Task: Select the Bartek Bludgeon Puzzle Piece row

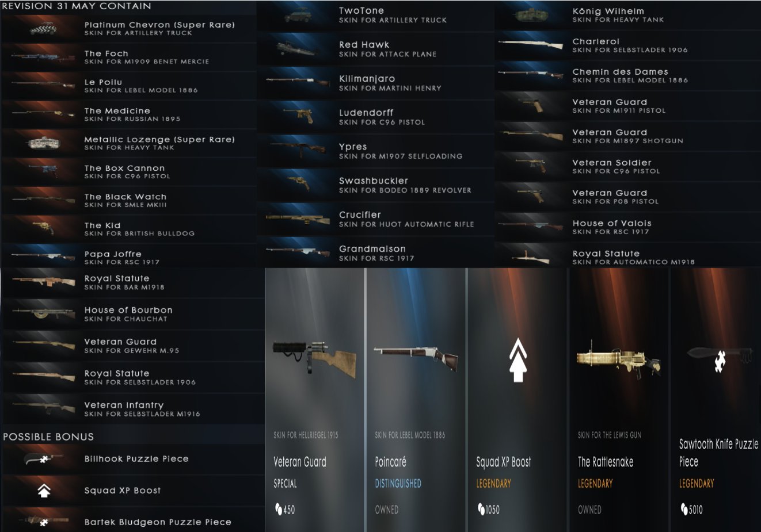Action: click(x=133, y=521)
